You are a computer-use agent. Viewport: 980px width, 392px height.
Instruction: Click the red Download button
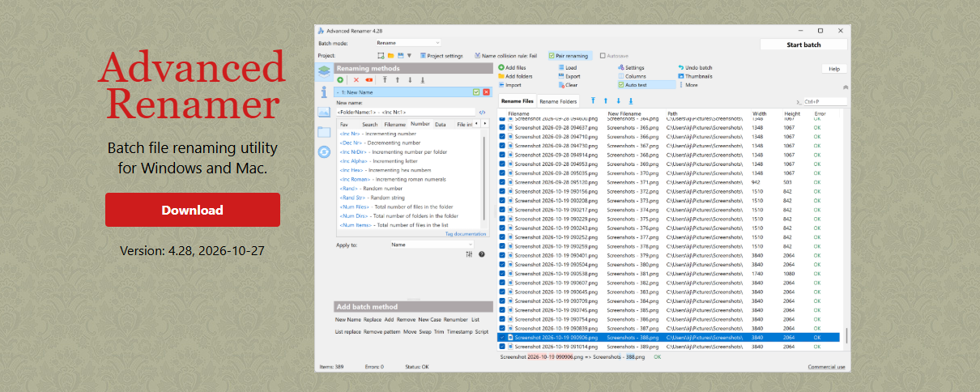193,210
